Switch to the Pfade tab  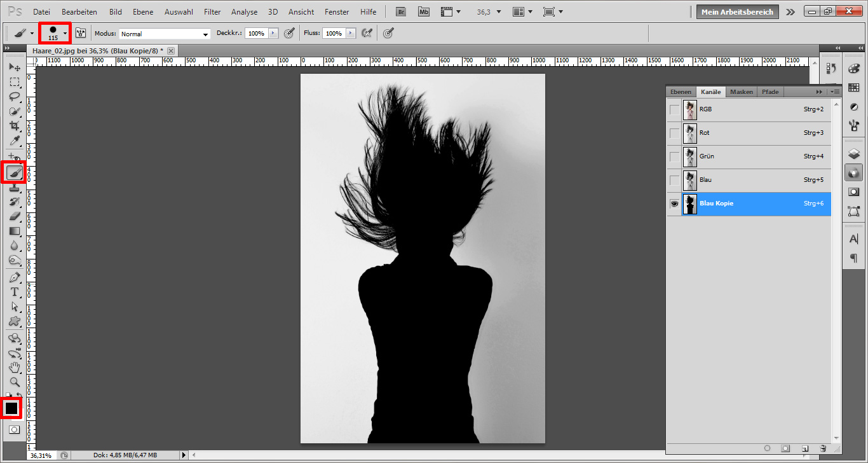[x=770, y=92]
